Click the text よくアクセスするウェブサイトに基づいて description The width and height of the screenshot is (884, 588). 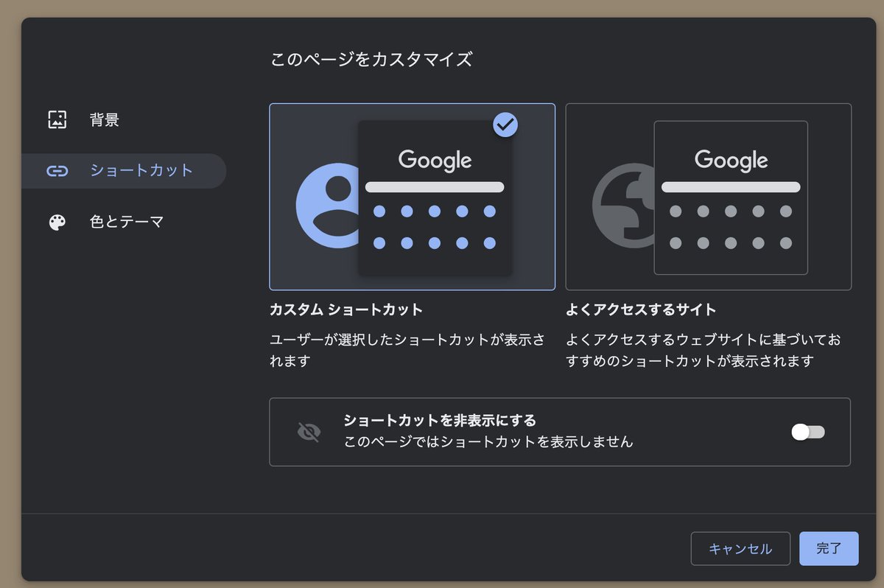[704, 351]
